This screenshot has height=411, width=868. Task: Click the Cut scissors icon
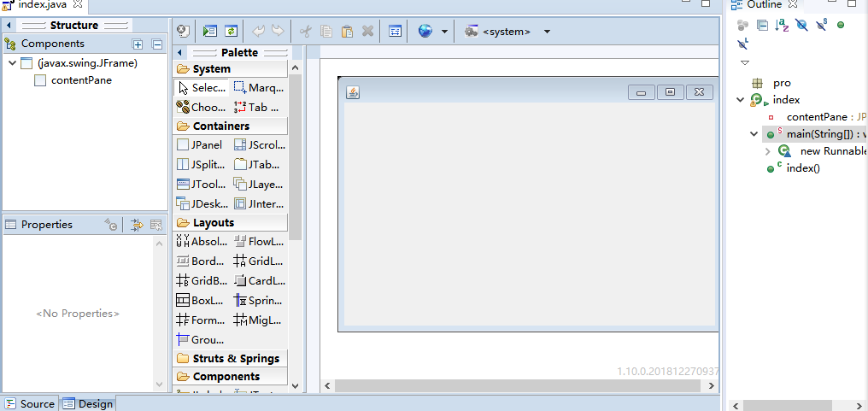pos(305,32)
